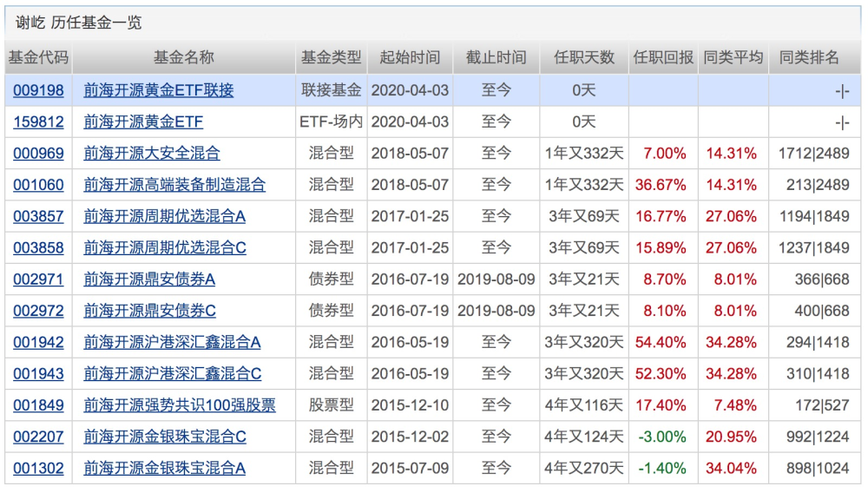Open fund code link 003857

click(x=38, y=216)
